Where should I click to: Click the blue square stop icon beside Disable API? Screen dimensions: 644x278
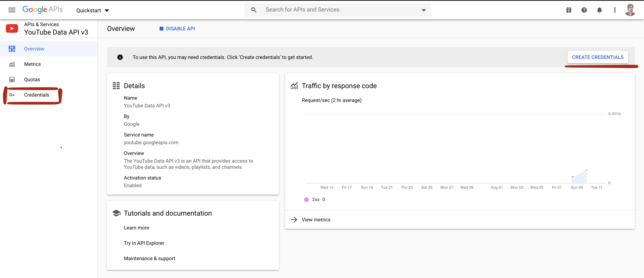pos(161,29)
